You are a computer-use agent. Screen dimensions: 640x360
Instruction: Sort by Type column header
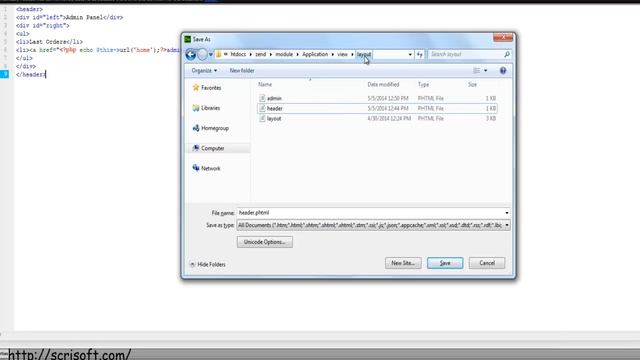(x=423, y=84)
